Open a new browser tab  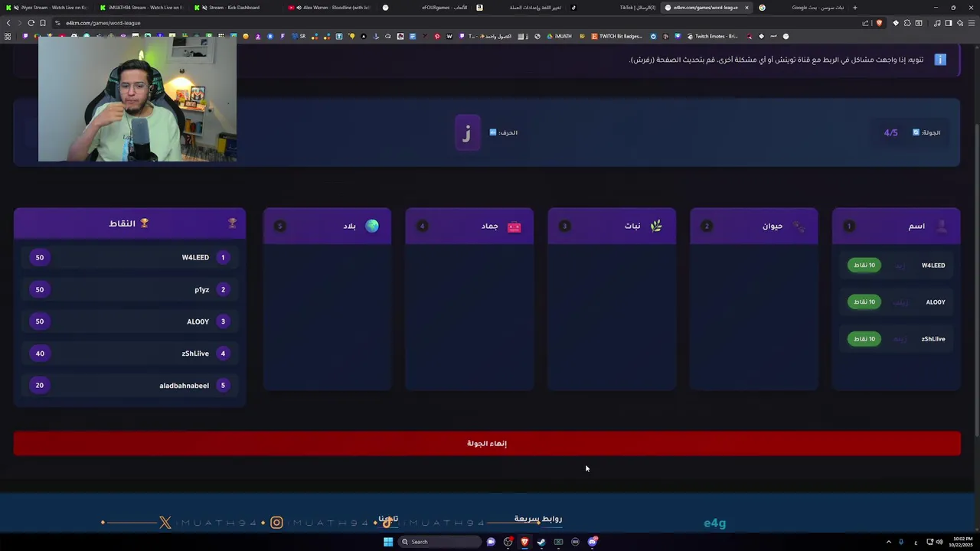click(x=854, y=8)
